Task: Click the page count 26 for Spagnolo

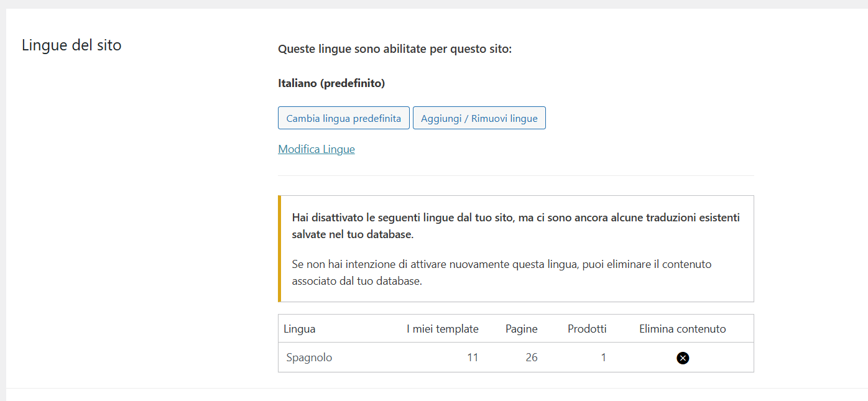Action: click(531, 357)
